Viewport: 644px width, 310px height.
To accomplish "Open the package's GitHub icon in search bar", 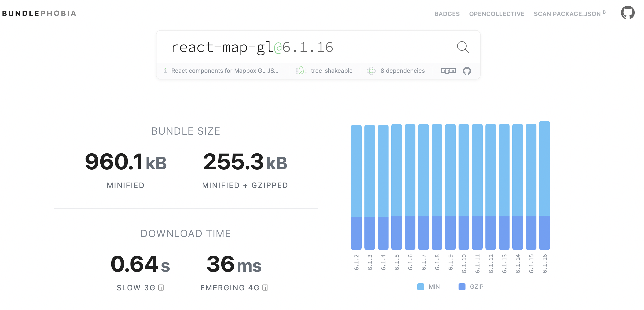I will tap(467, 71).
